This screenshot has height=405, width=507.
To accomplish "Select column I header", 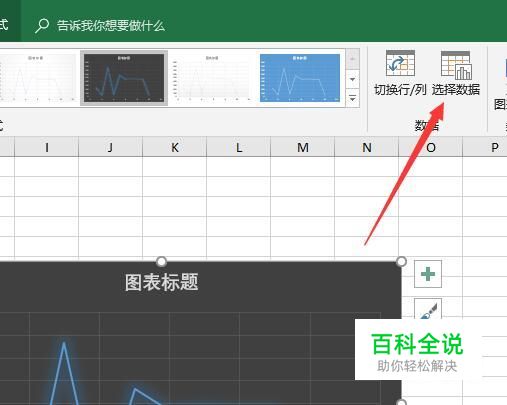I will (47, 147).
